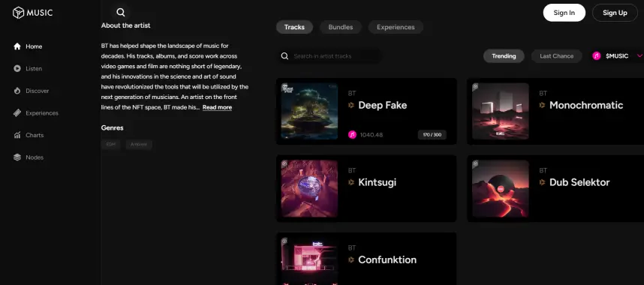This screenshot has height=285, width=644.
Task: Click badge icon on Confunktion cover corner
Action: [x=284, y=241]
